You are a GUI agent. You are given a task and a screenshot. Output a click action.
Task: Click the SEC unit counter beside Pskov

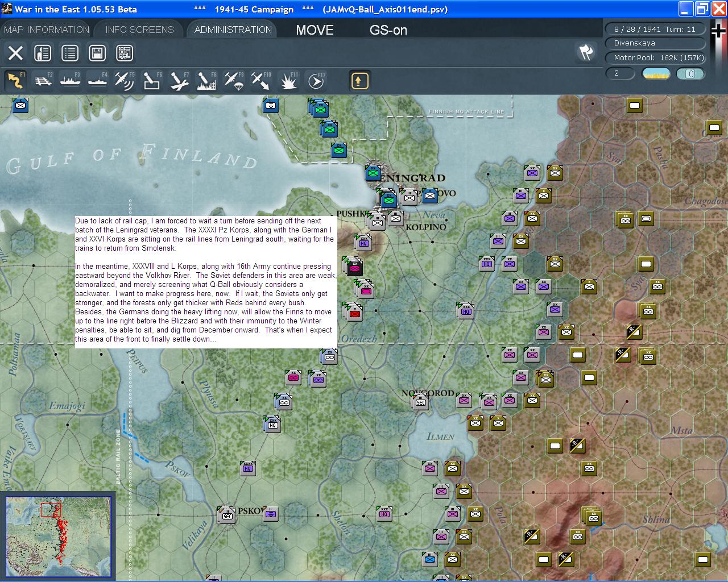coord(227,516)
